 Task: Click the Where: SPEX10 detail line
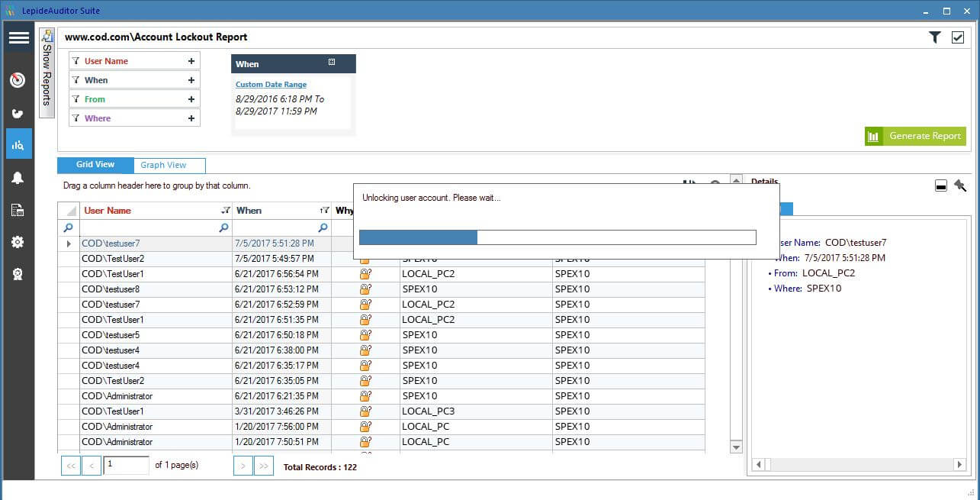point(805,289)
